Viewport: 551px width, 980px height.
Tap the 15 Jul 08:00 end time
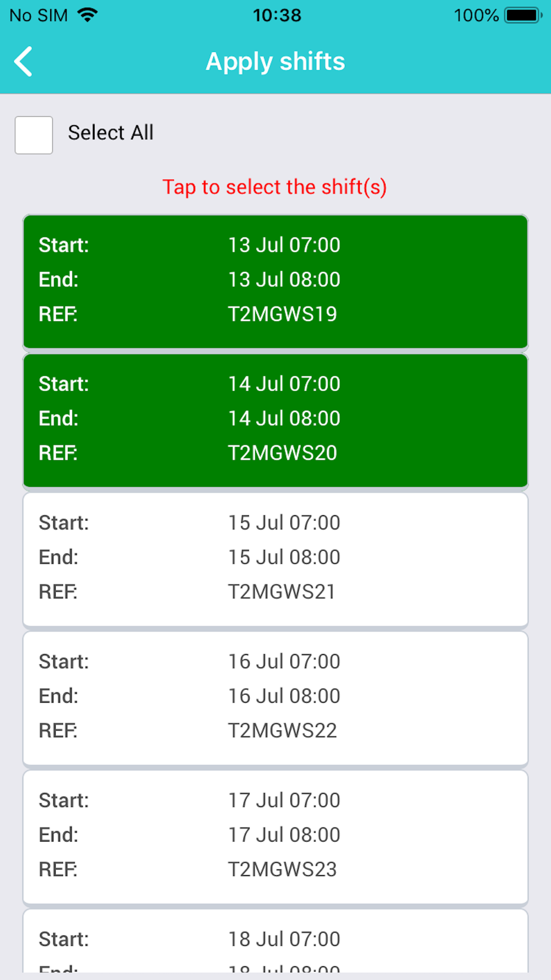[x=284, y=557]
